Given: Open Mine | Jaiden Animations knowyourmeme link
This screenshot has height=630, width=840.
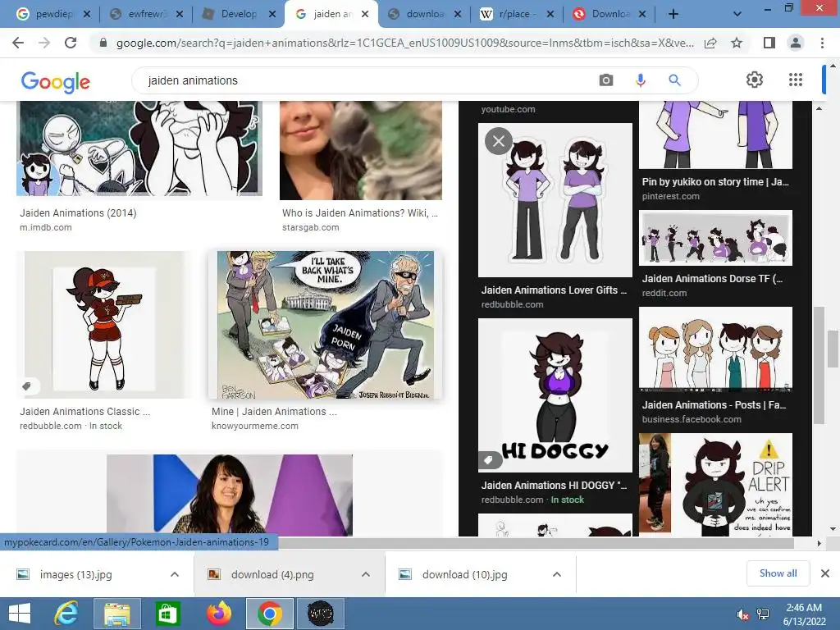Looking at the screenshot, I should point(274,412).
